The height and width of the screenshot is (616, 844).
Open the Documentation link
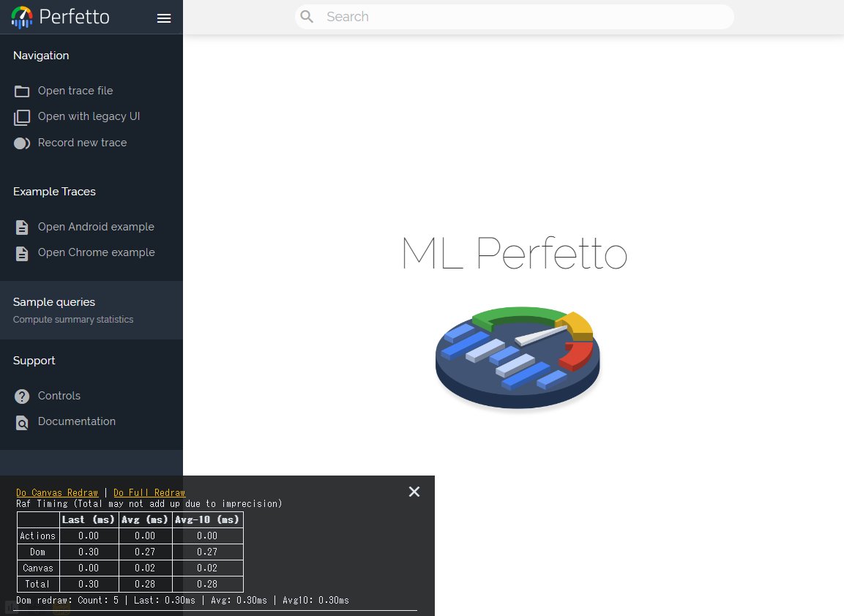(76, 421)
